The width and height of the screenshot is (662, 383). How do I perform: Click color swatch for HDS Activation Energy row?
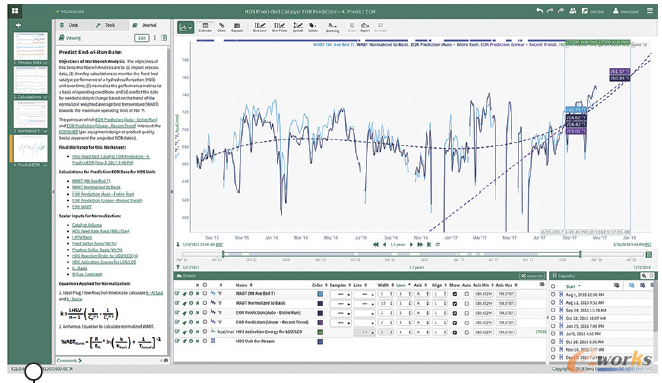coord(320,332)
